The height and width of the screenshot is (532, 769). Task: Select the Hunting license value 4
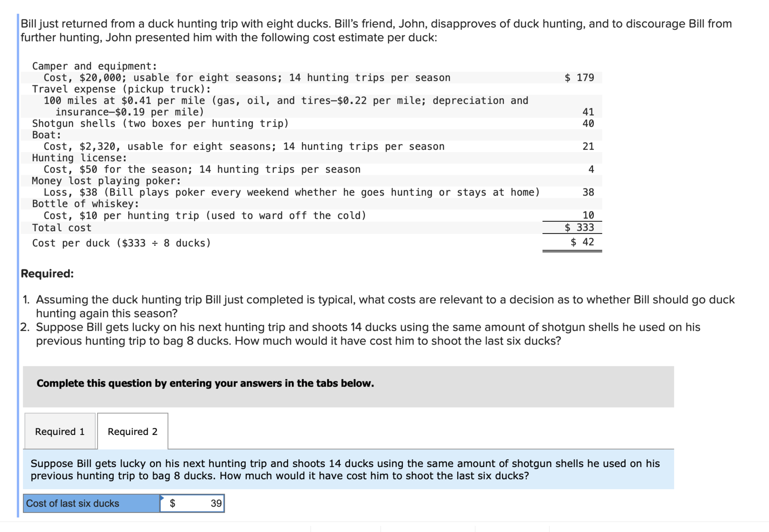coord(591,169)
